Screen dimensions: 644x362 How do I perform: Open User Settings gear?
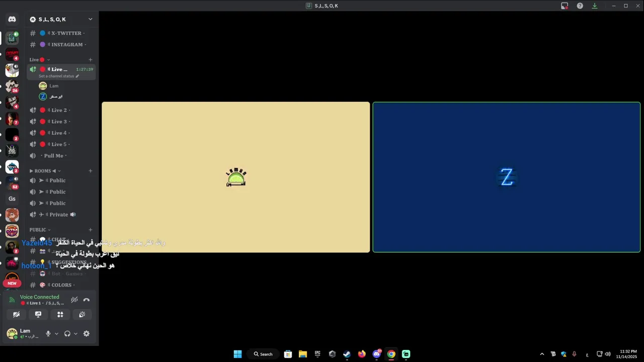tap(87, 333)
